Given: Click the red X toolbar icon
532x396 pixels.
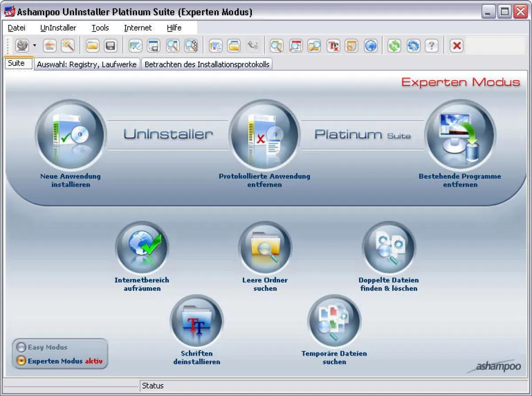Looking at the screenshot, I should pyautogui.click(x=457, y=46).
